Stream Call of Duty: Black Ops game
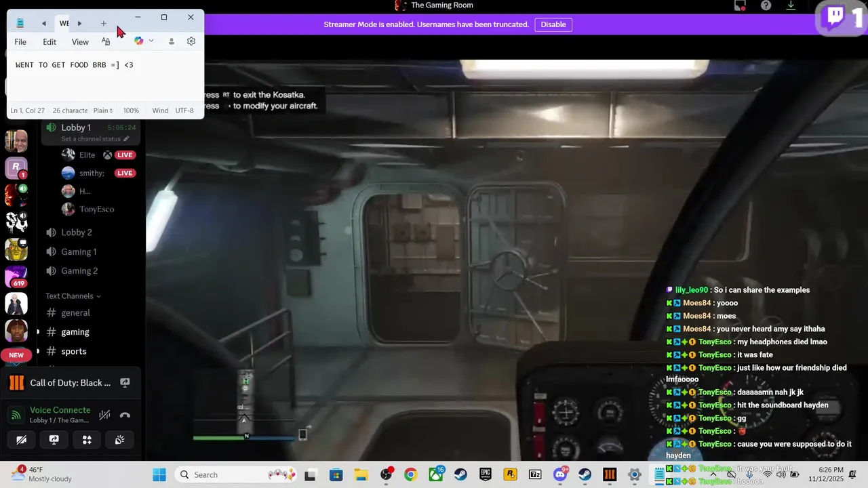868x488 pixels. 125,383
